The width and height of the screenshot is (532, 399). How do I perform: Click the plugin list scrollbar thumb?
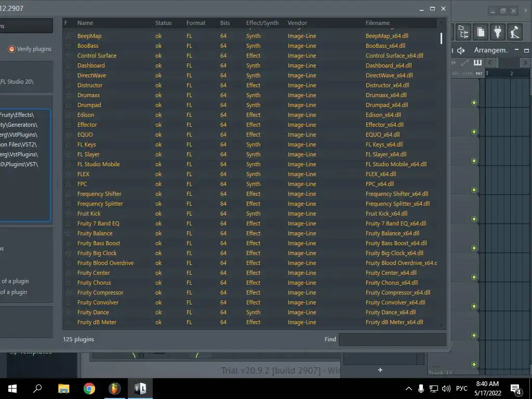441,38
